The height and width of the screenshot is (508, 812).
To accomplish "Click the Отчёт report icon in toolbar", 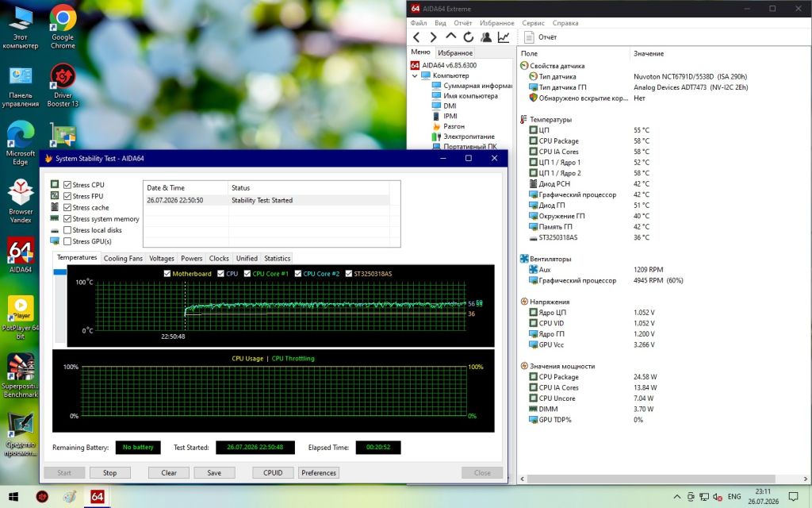I will (529, 37).
